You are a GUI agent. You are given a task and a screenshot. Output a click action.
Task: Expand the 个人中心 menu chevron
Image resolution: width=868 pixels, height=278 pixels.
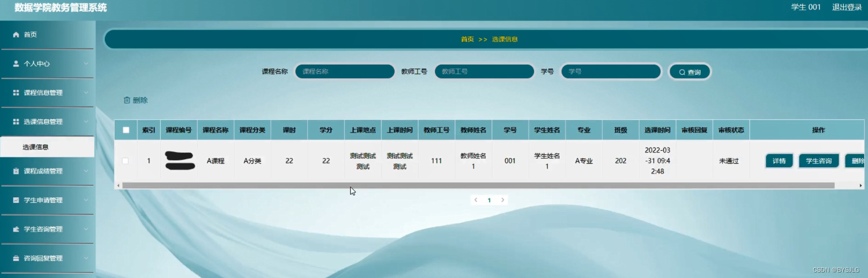pos(86,64)
